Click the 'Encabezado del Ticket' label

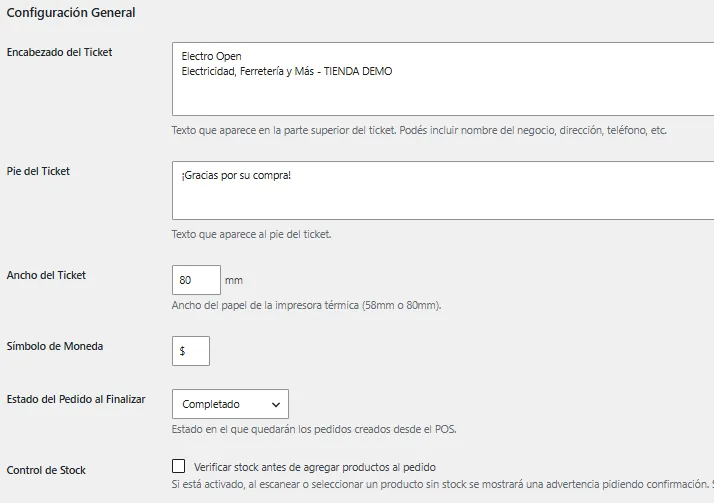pyautogui.click(x=59, y=52)
